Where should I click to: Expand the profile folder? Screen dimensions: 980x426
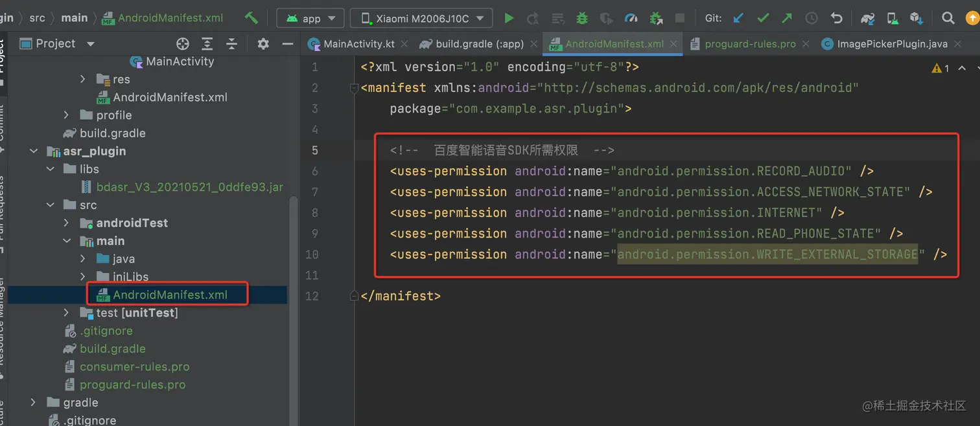(x=66, y=115)
